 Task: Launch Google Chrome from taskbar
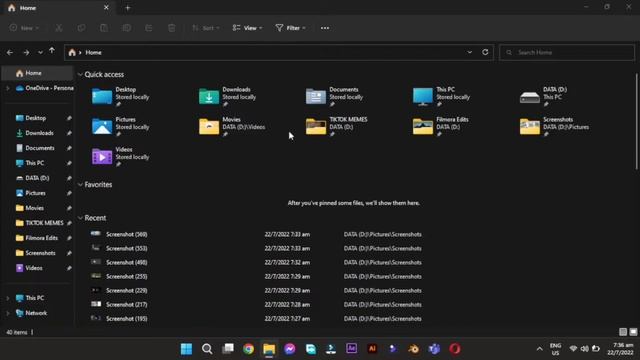[x=248, y=349]
